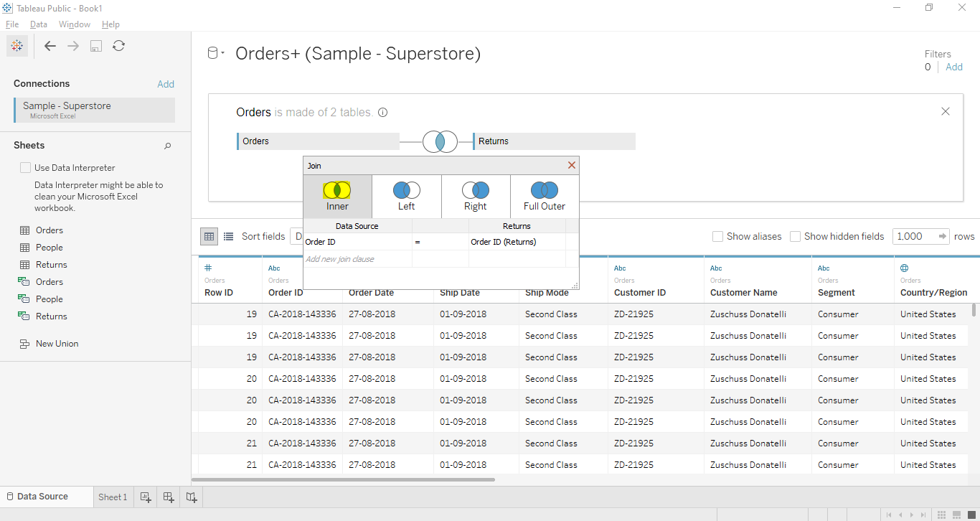Screen dimensions: 980x521
Task: Click the save icon in toolbar
Action: coord(96,46)
